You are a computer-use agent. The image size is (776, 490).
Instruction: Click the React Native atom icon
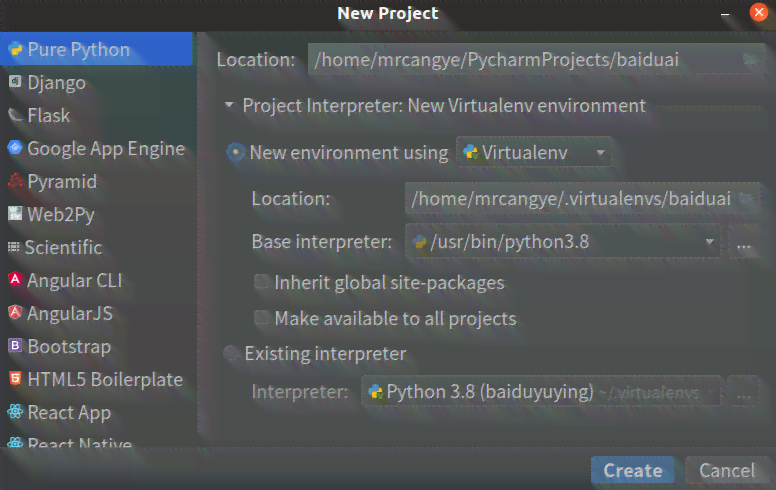click(15, 442)
